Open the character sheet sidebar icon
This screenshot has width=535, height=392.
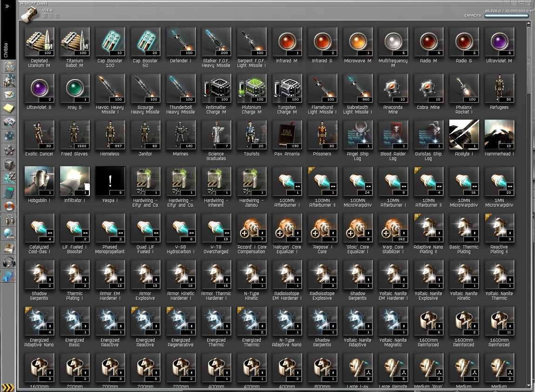pos(9,66)
